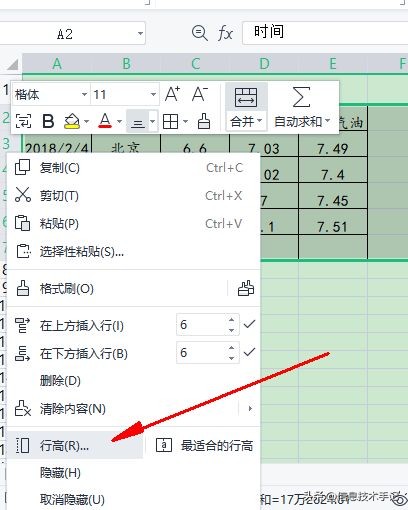The height and width of the screenshot is (510, 408).
Task: Click the select-all corner triangle
Action: coord(12,64)
